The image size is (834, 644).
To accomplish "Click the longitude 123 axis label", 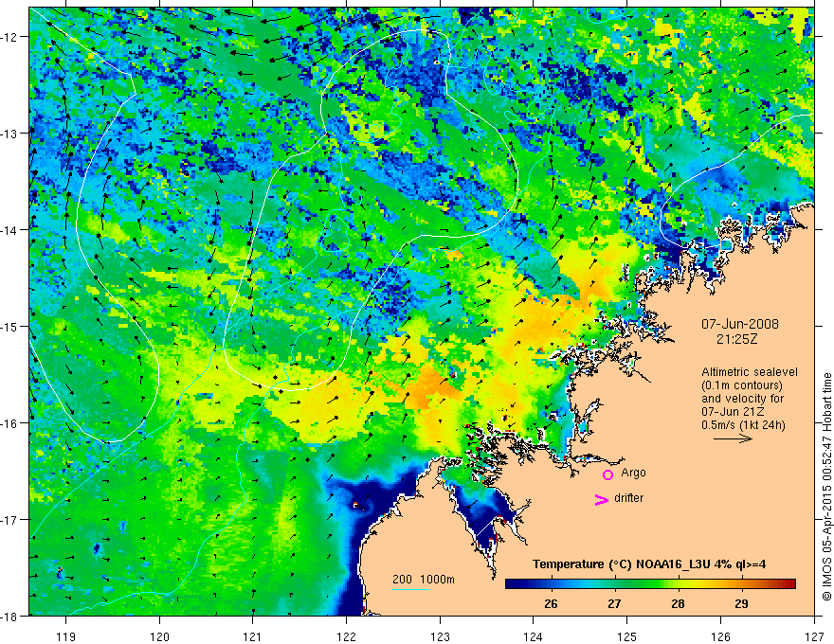I will pyautogui.click(x=440, y=636).
